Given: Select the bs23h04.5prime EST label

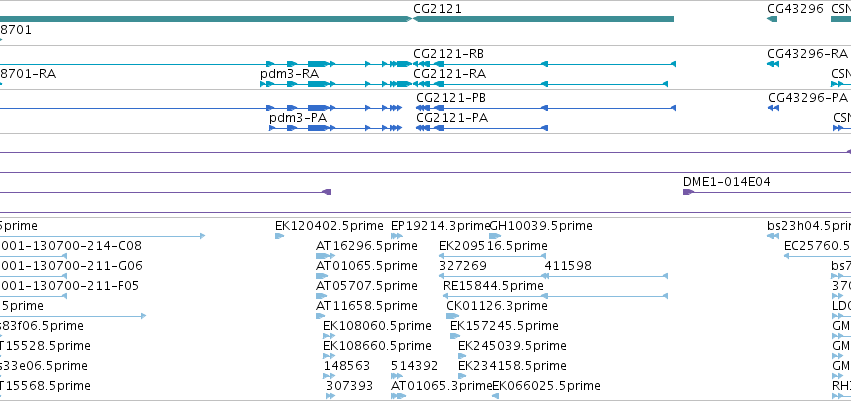Looking at the screenshot, I should coord(809,226).
